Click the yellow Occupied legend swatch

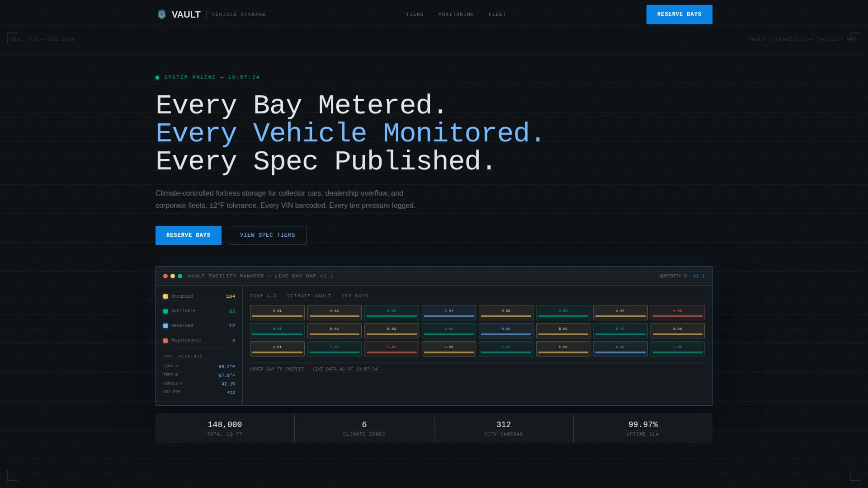click(x=165, y=296)
